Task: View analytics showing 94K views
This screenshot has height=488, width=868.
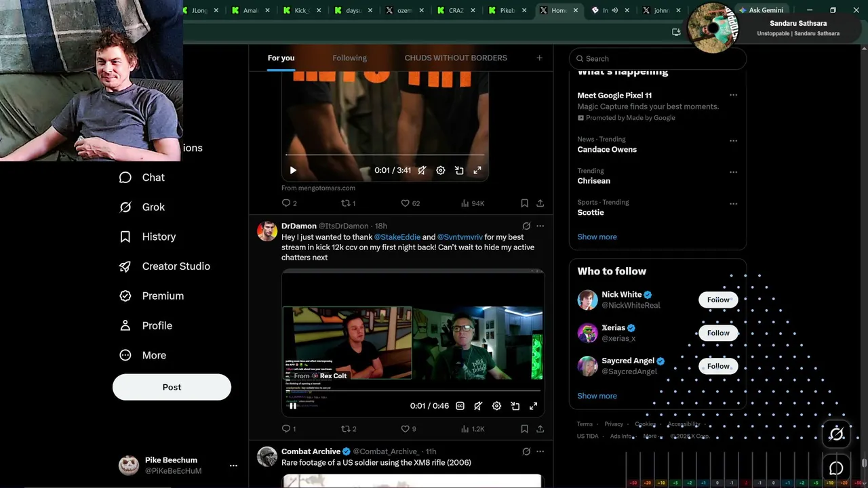Action: pyautogui.click(x=473, y=203)
